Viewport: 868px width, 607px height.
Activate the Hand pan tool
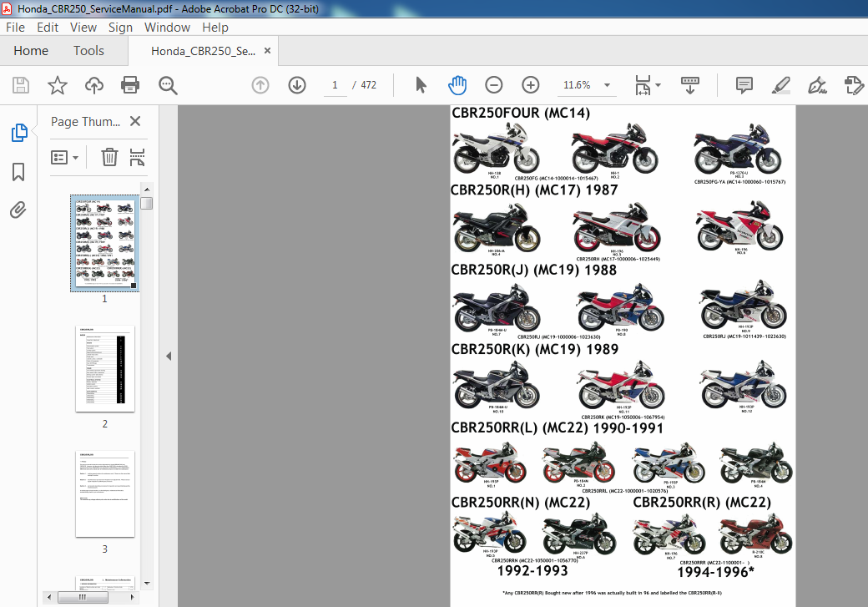tap(457, 85)
